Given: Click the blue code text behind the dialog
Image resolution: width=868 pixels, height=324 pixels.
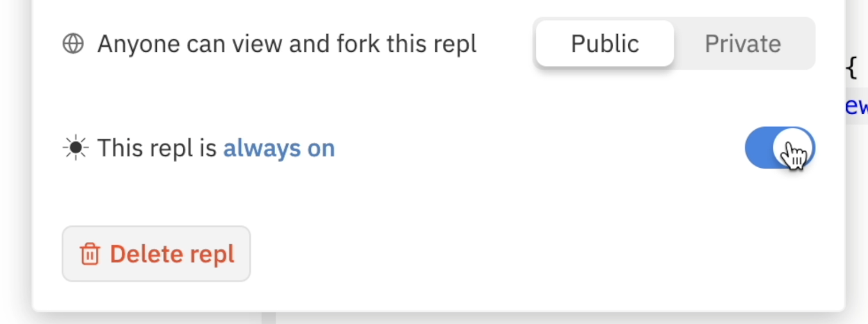Looking at the screenshot, I should point(857,106).
